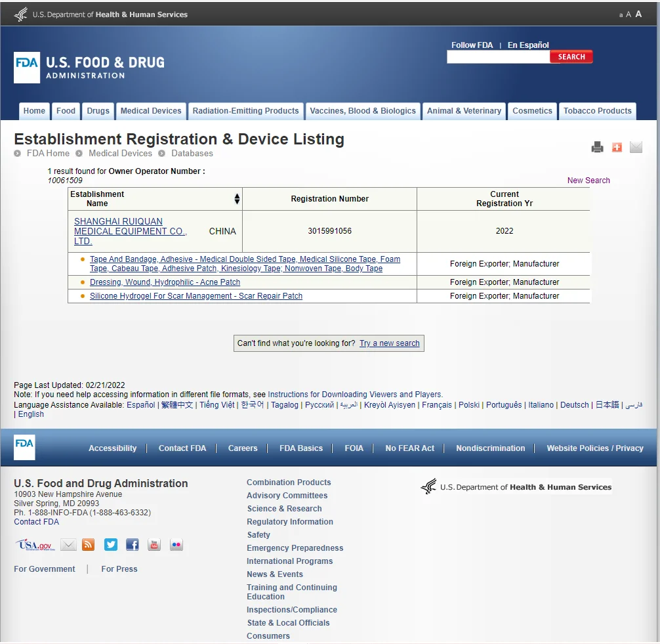This screenshot has height=644, width=660.
Task: Click into the site search field
Action: click(x=499, y=57)
